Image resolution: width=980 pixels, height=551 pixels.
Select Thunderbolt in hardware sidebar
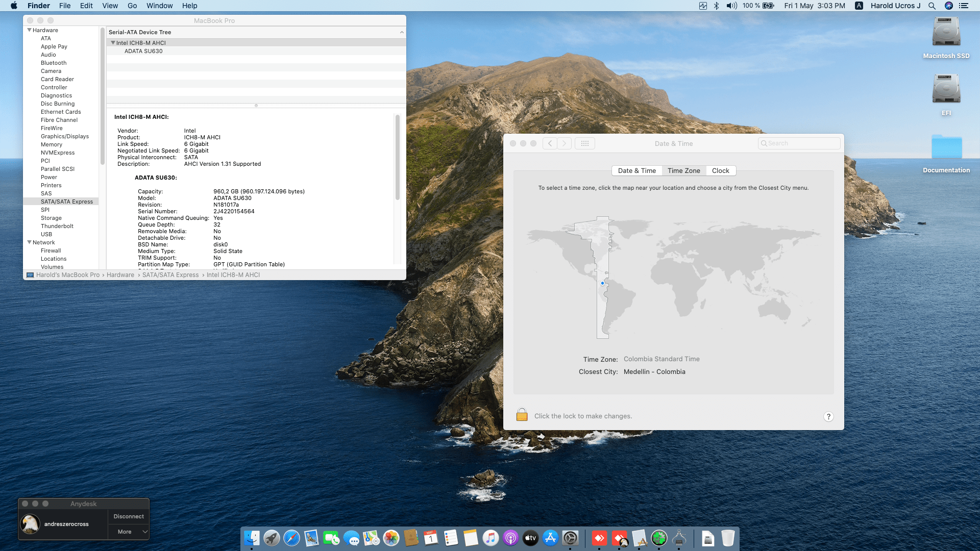pos(57,226)
